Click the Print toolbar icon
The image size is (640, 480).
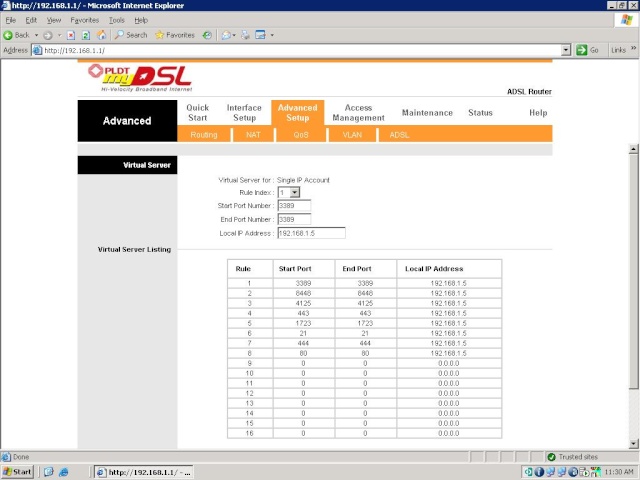click(245, 35)
